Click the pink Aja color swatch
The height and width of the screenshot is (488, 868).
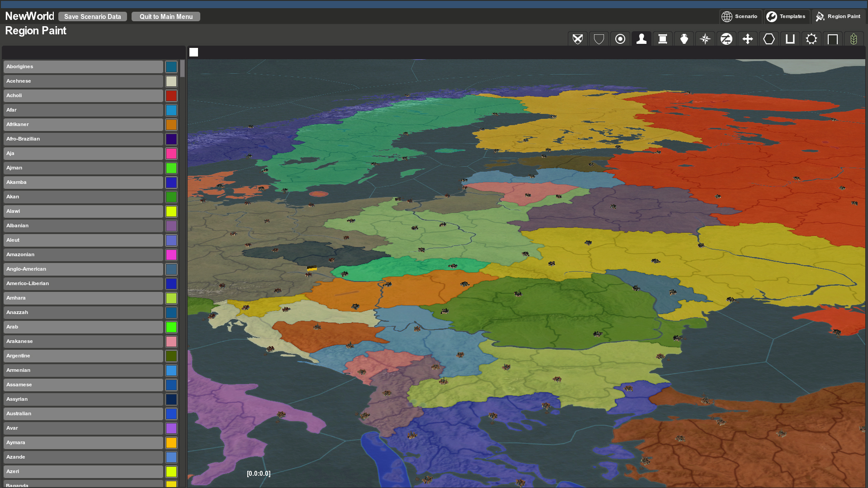171,154
